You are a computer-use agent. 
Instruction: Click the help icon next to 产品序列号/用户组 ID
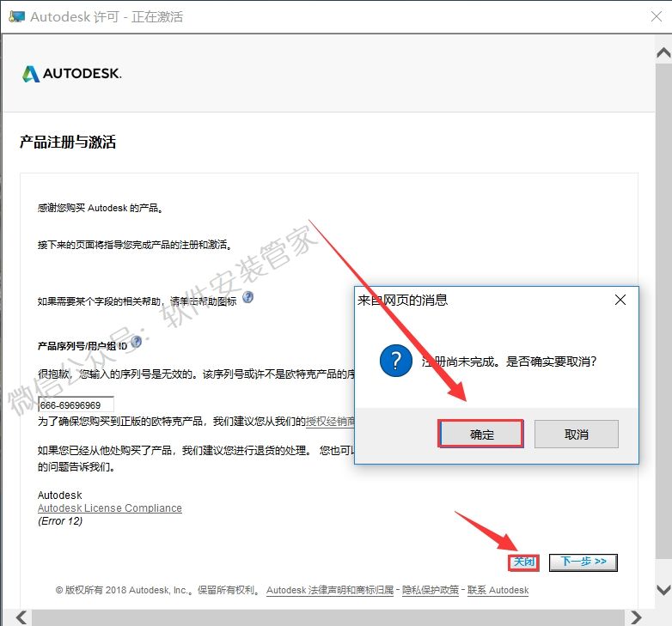136,342
